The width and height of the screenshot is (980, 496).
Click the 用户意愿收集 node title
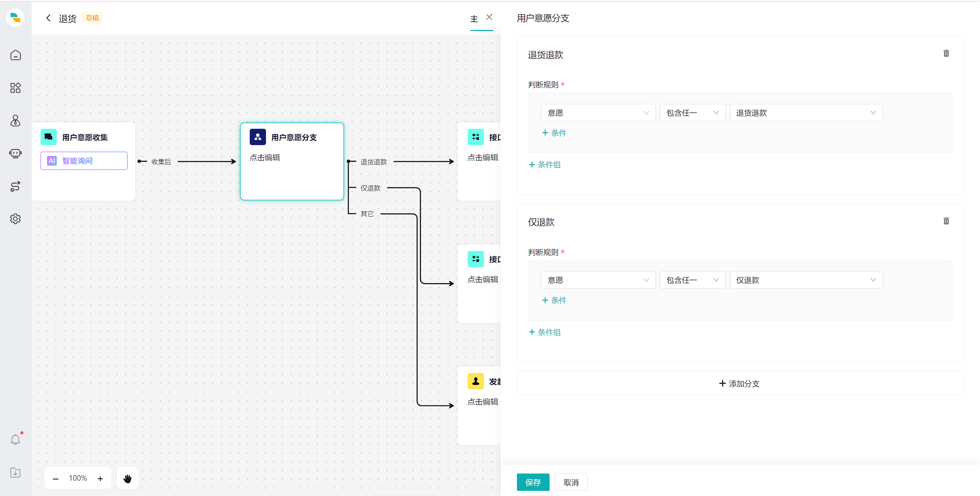pos(85,137)
